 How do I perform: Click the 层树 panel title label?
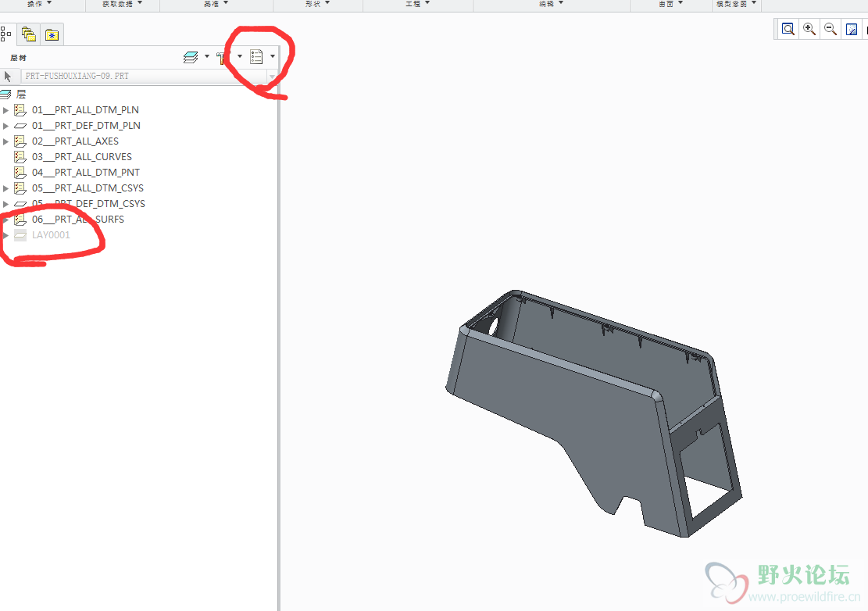pyautogui.click(x=18, y=58)
